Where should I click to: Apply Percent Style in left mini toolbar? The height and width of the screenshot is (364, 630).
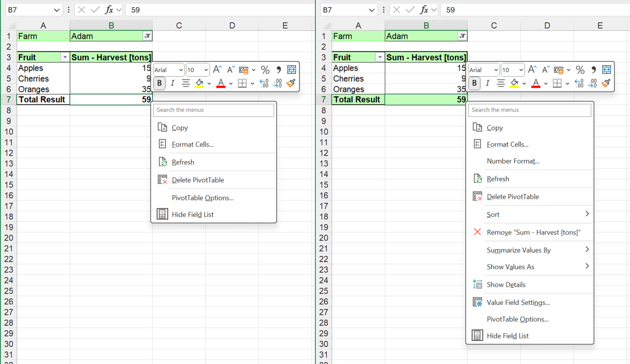point(265,70)
